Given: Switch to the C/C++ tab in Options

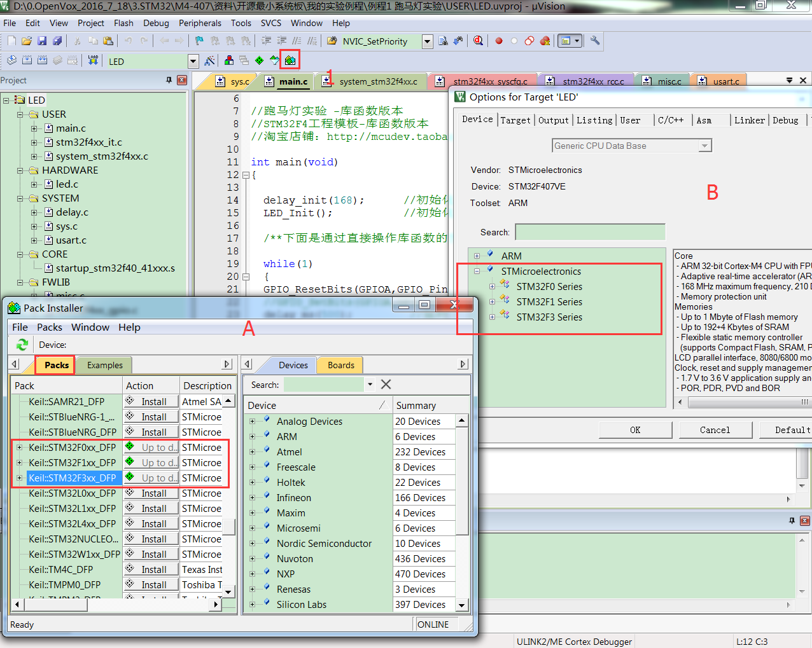Looking at the screenshot, I should pos(671,120).
